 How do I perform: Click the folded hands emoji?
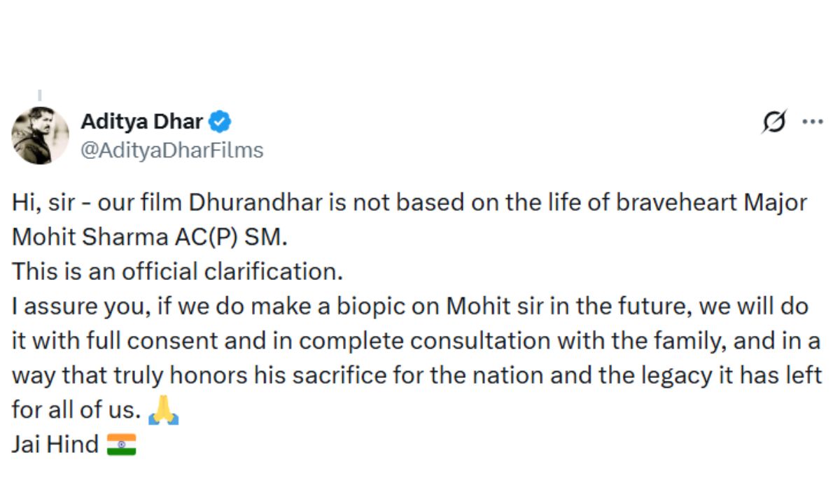pos(164,411)
